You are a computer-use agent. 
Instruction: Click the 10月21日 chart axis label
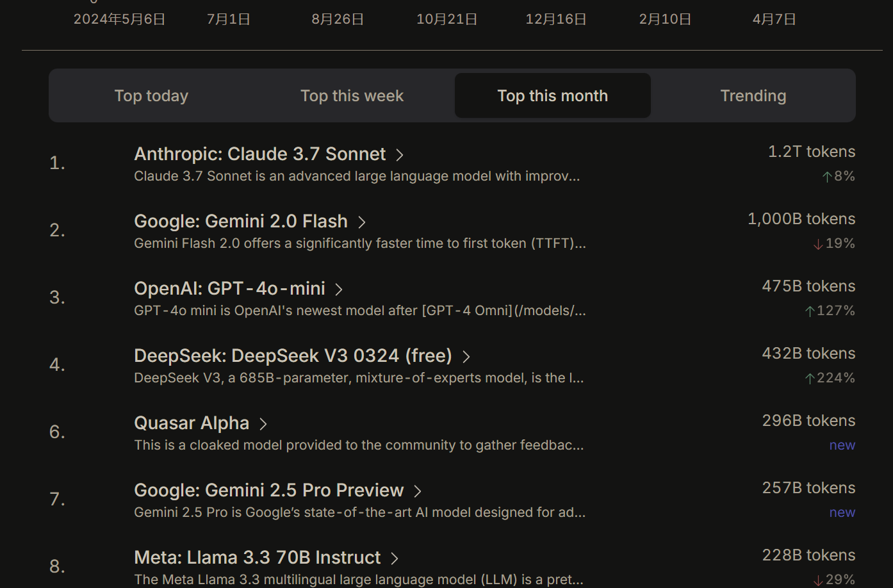[x=447, y=19]
